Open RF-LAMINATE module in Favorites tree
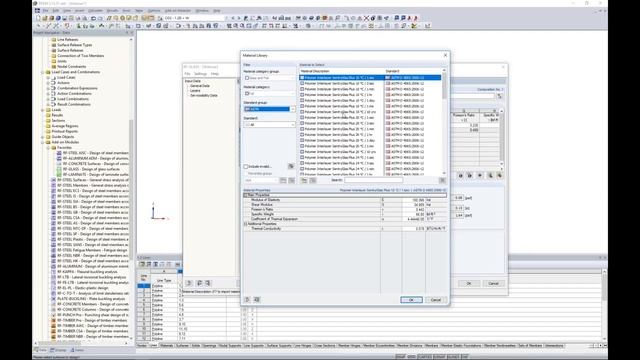Viewport: 640px width, 360px height. (x=92, y=174)
